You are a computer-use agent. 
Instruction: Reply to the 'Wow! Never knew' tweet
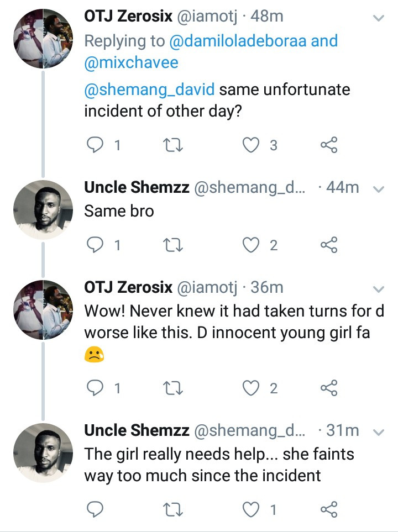96,388
